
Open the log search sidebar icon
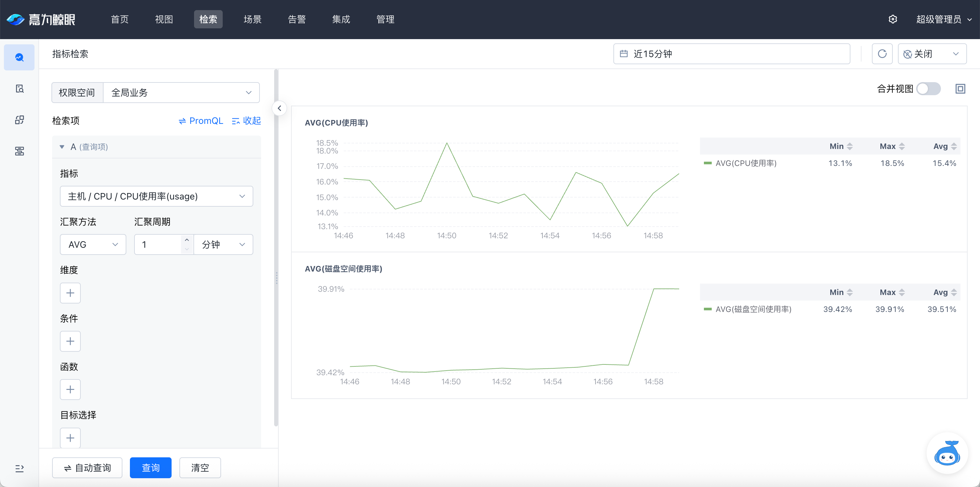(x=20, y=89)
